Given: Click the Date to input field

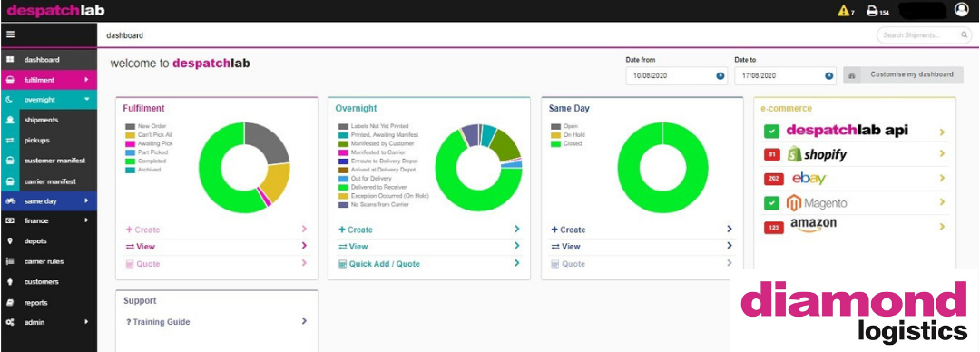Looking at the screenshot, I should click(x=785, y=75).
